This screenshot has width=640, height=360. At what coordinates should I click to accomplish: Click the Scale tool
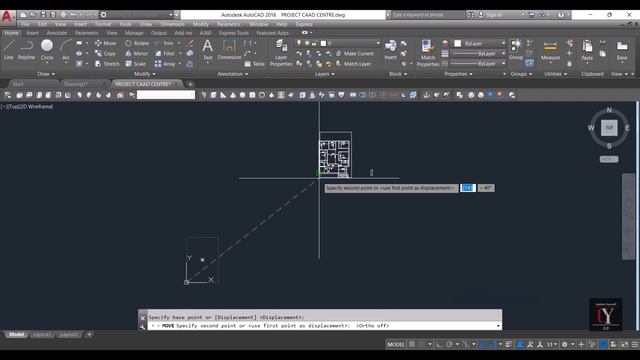[136, 64]
